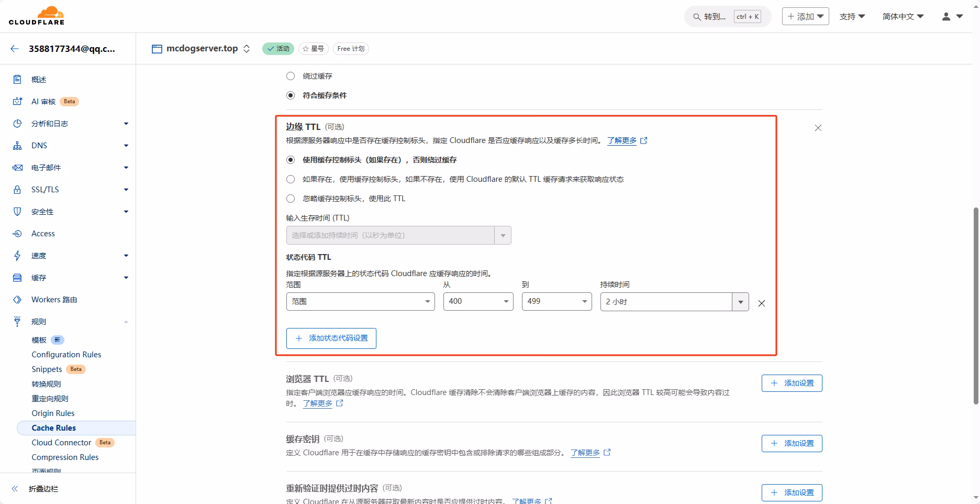Click the collapse sidebar double-chevron icon
The image size is (980, 504).
tap(15, 489)
